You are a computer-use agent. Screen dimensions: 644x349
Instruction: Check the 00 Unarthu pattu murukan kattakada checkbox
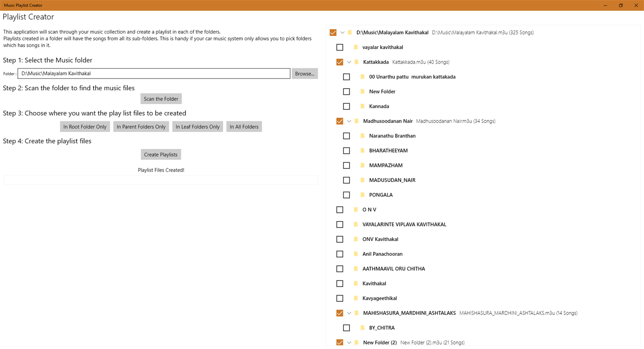[x=347, y=77]
